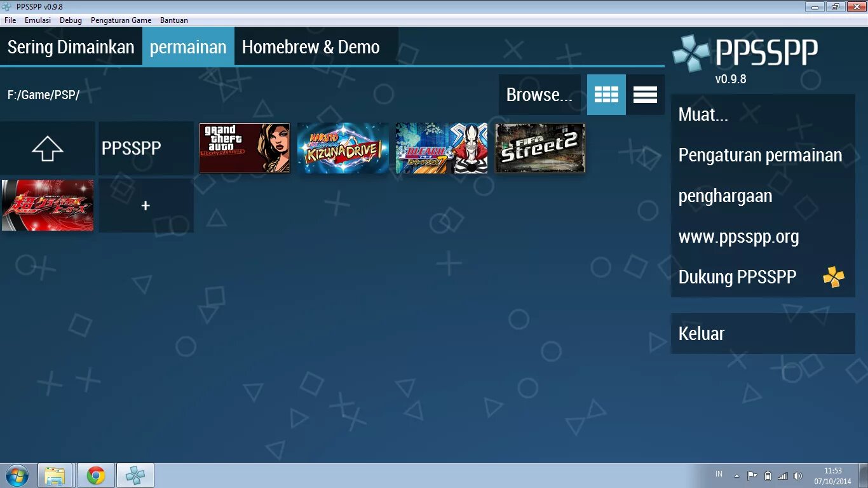
Task: Launch FIFA Street 2 game
Action: tap(540, 148)
